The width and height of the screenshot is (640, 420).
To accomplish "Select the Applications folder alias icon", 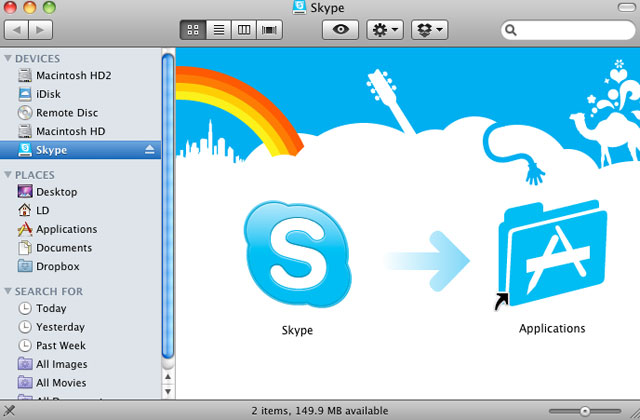I will coord(551,254).
